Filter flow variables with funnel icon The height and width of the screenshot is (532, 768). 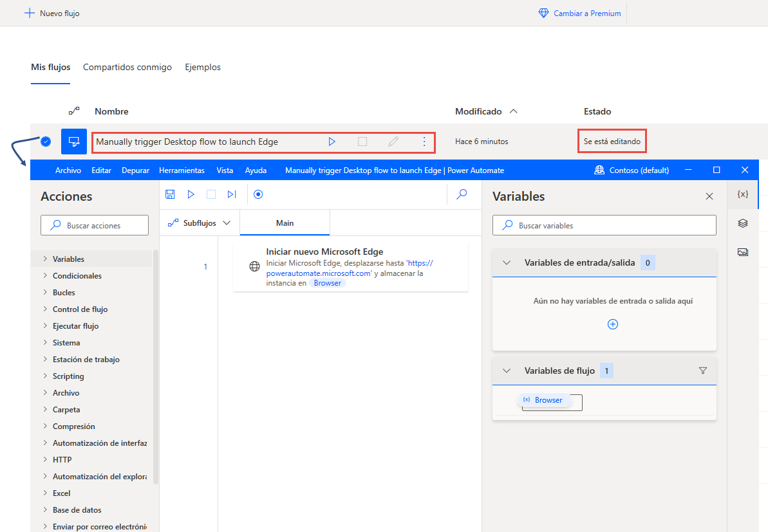[x=703, y=371]
